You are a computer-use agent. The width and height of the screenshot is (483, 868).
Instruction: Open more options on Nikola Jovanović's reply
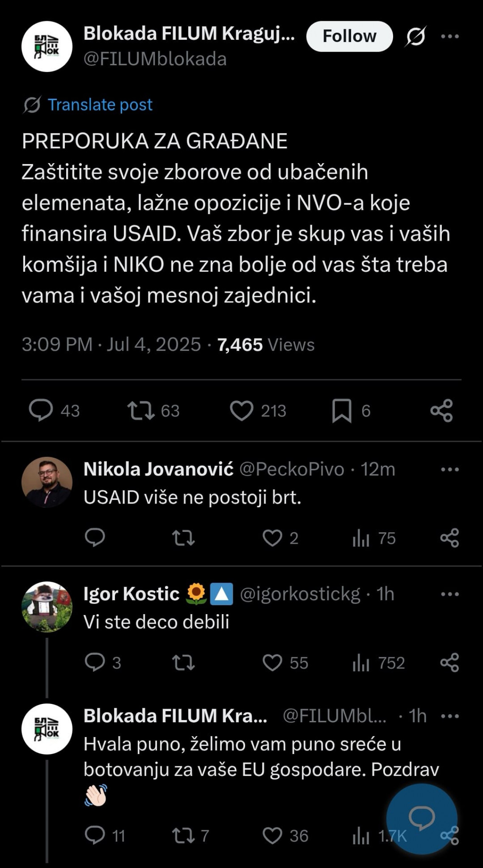[450, 470]
